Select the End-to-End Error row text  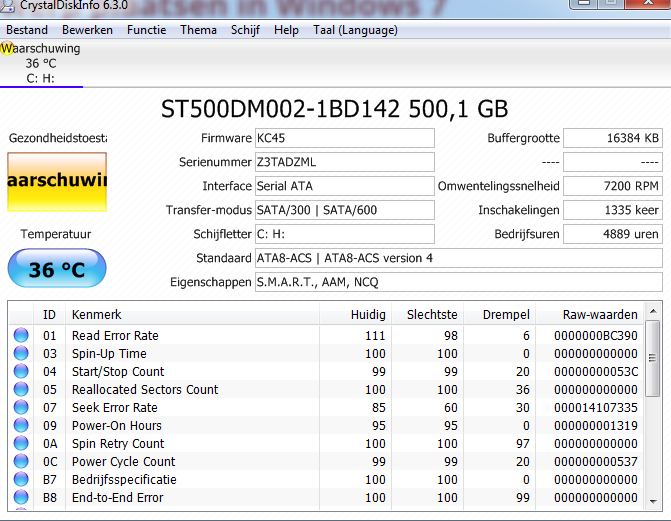(118, 497)
